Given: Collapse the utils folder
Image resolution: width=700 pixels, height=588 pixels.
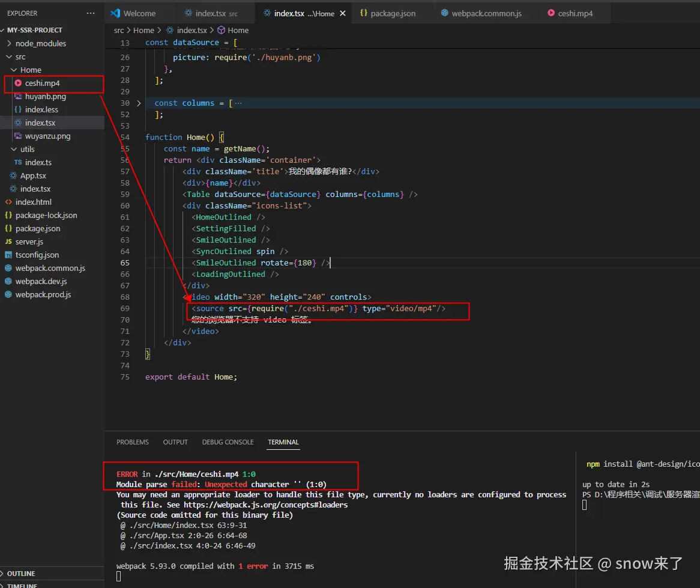Looking at the screenshot, I should point(14,149).
